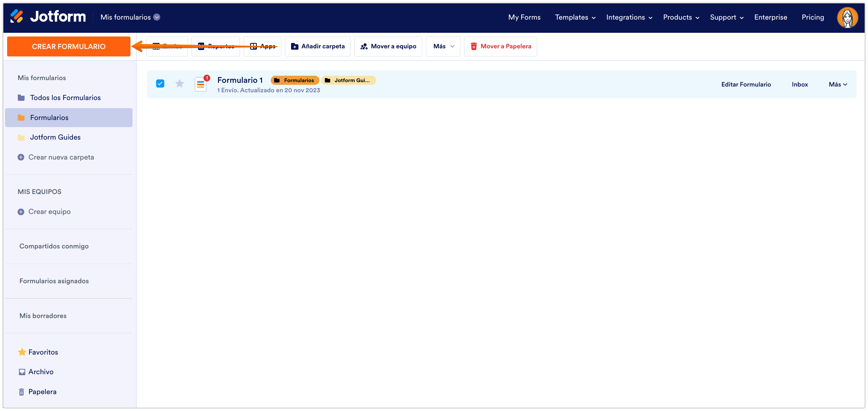Open Archivo in the sidebar
The height and width of the screenshot is (411, 868).
point(41,372)
